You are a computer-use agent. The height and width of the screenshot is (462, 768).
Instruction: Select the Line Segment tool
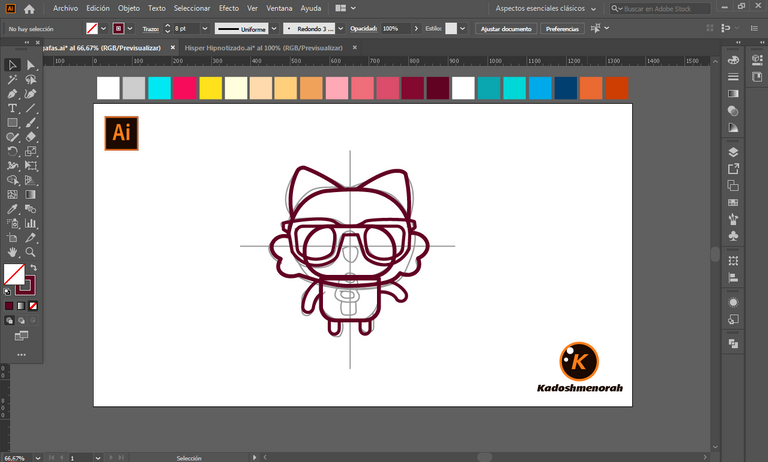point(30,108)
